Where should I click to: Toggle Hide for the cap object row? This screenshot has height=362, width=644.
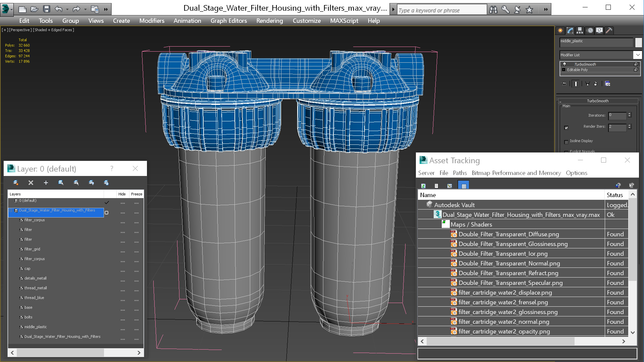click(123, 271)
